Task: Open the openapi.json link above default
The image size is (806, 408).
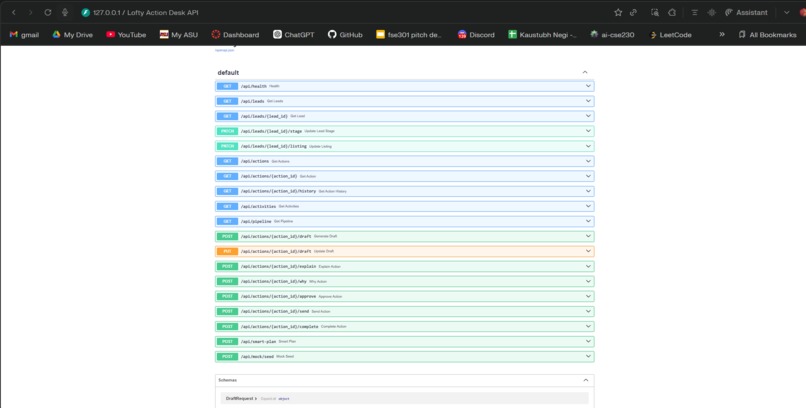Action: coord(225,50)
